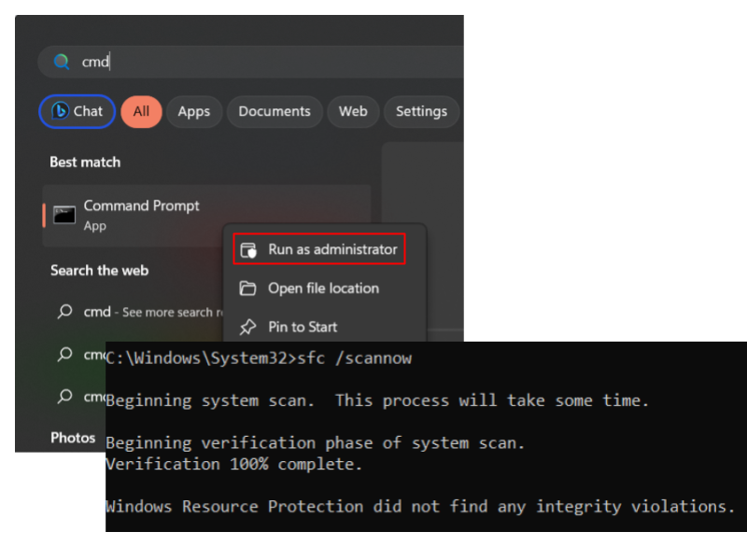Choose Run as administrator from context menu
The width and height of the screenshot is (747, 560).
click(x=319, y=249)
